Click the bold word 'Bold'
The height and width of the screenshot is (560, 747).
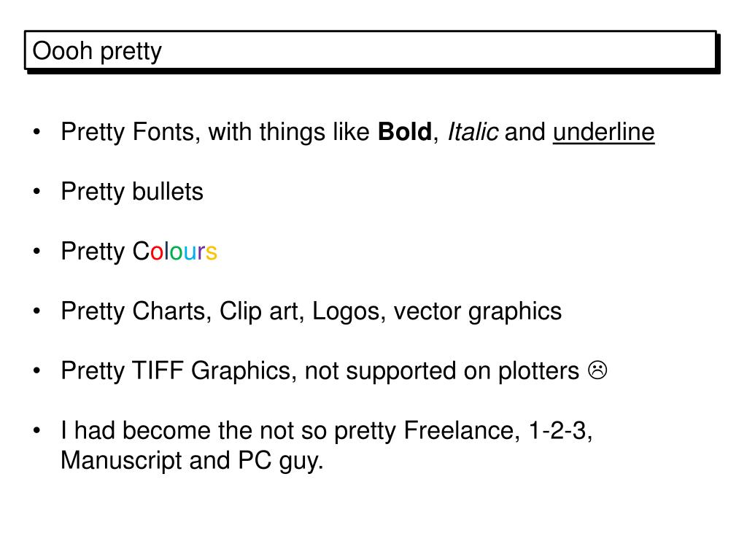404,132
